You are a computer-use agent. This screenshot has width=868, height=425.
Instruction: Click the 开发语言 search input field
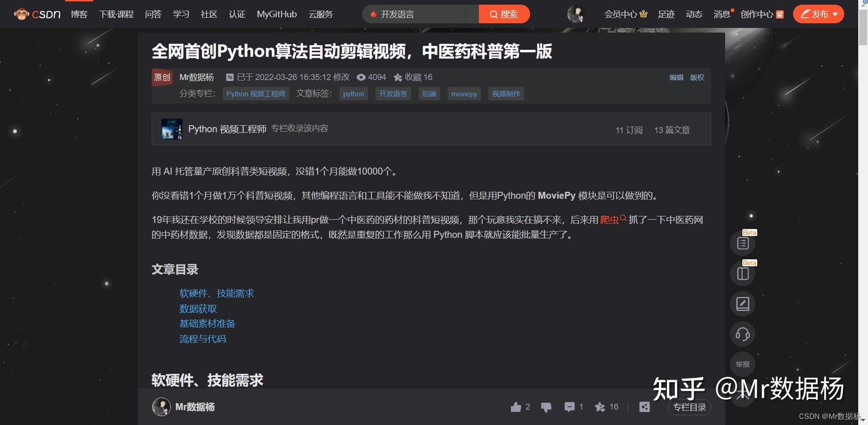[419, 14]
